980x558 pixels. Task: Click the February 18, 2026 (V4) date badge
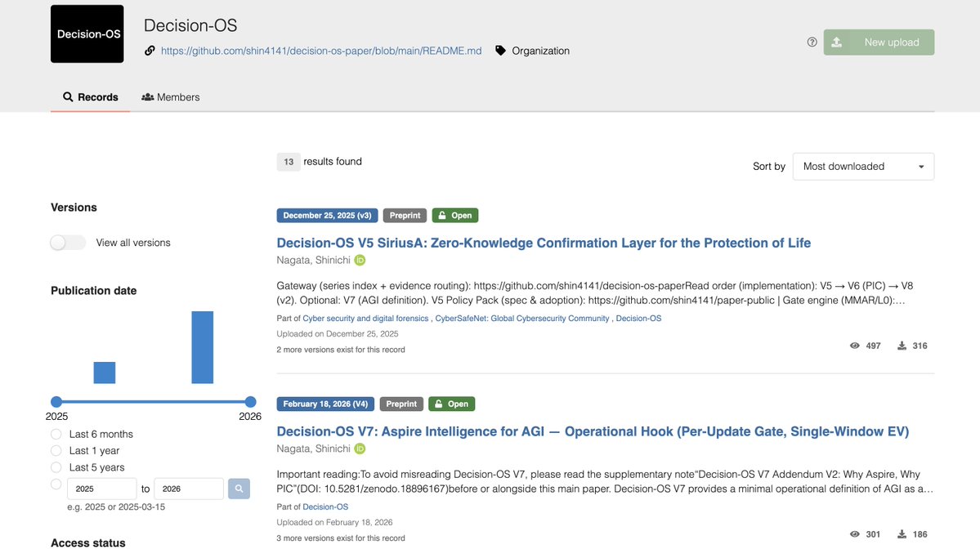pyautogui.click(x=325, y=404)
